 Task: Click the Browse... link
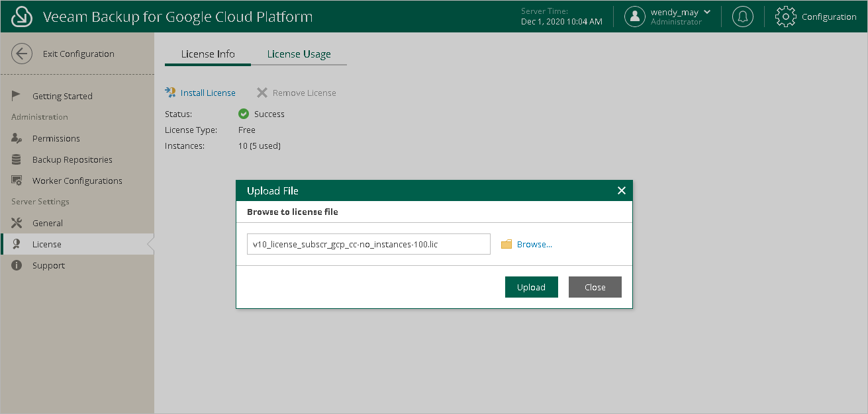tap(534, 244)
